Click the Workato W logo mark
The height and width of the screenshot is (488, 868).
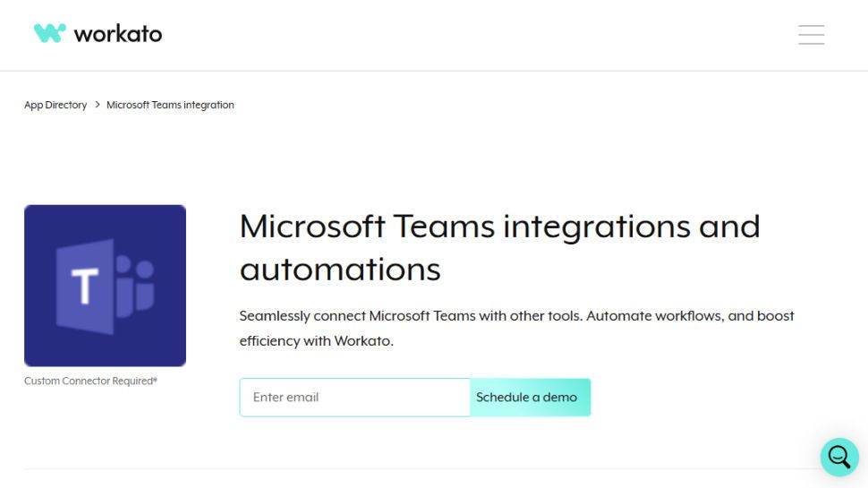click(49, 33)
